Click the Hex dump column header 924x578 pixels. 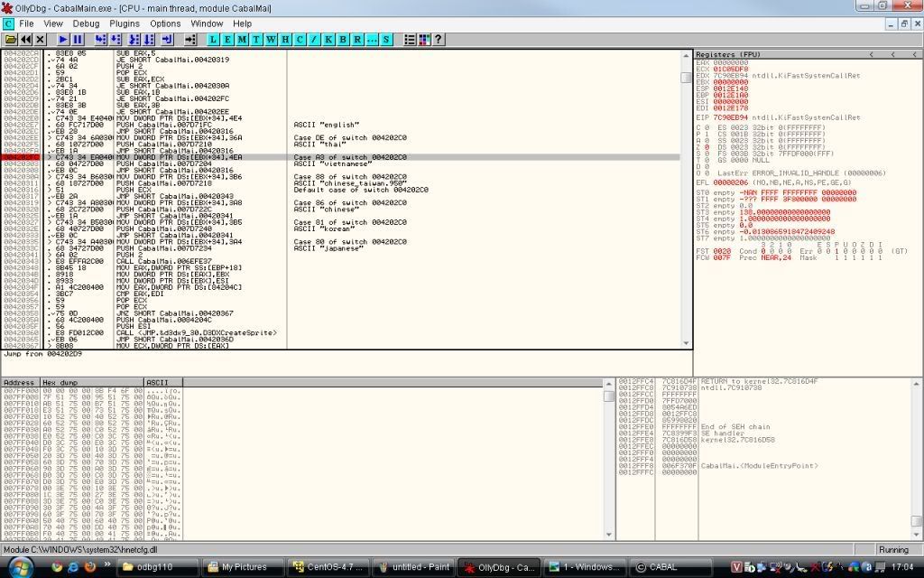pos(92,383)
